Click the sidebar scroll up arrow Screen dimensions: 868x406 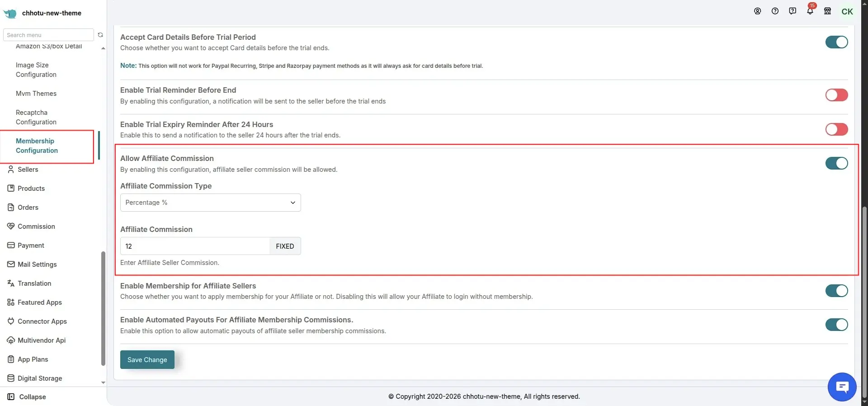(x=103, y=48)
